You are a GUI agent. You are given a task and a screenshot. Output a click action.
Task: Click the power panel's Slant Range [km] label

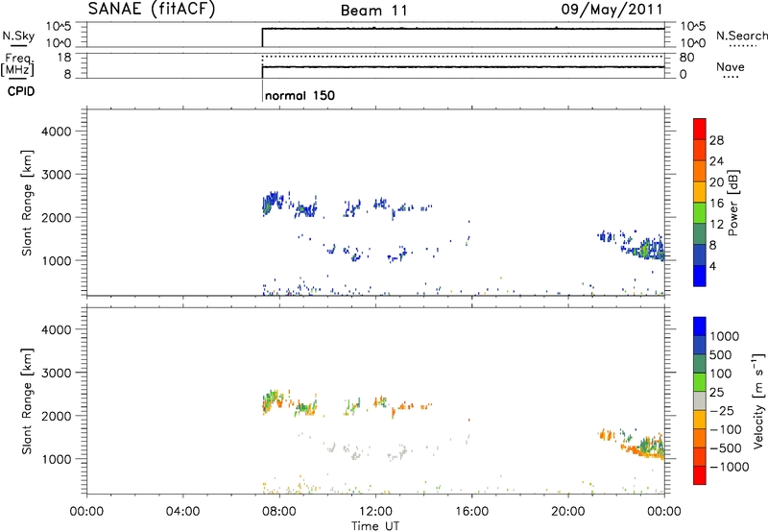(27, 203)
